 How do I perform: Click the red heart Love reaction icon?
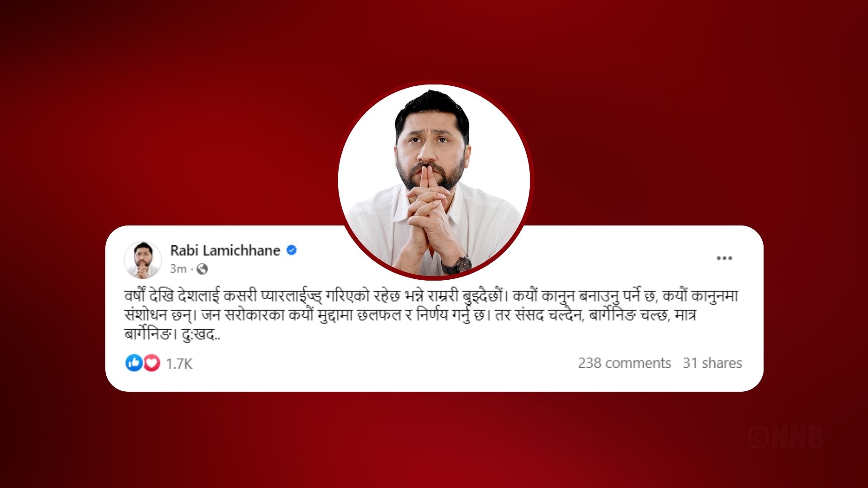[x=151, y=363]
